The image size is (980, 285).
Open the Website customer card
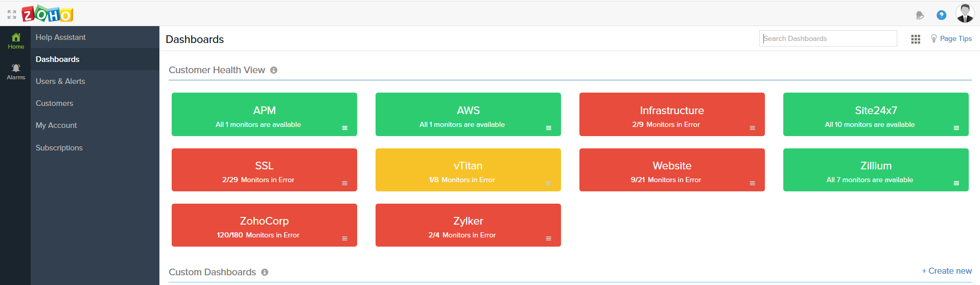click(x=672, y=170)
